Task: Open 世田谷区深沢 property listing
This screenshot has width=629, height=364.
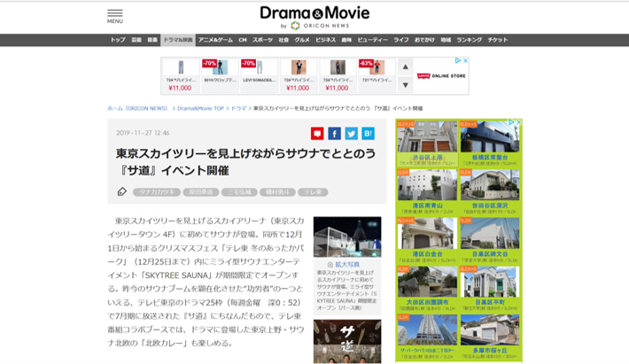Action: pyautogui.click(x=490, y=192)
